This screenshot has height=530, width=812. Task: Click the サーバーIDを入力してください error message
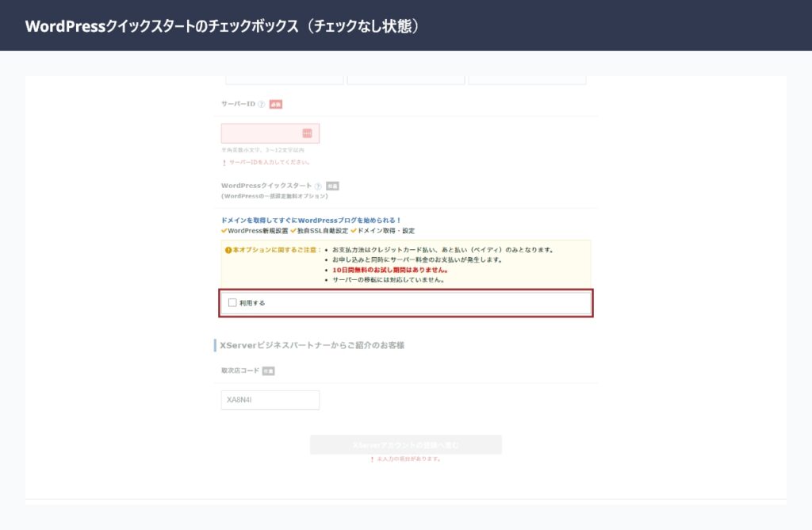(270, 162)
